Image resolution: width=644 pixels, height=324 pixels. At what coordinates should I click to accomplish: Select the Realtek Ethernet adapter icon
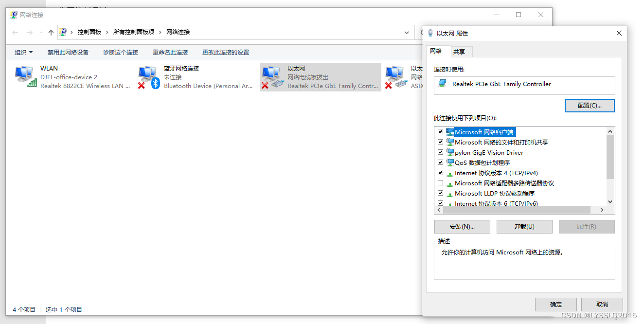(272, 77)
